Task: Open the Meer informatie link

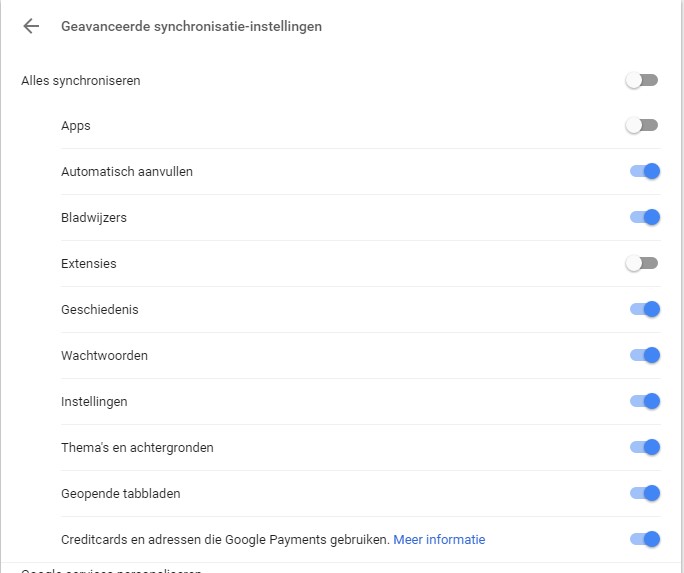Action: (439, 540)
